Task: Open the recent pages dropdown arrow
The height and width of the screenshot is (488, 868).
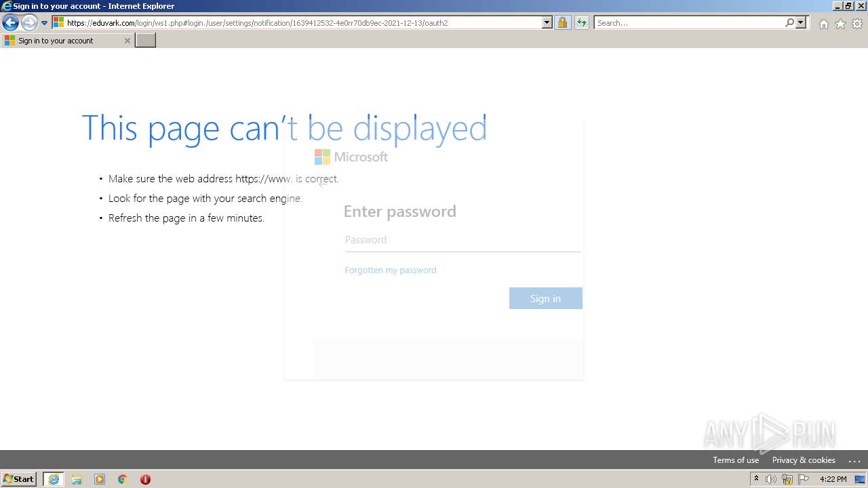Action: click(45, 23)
